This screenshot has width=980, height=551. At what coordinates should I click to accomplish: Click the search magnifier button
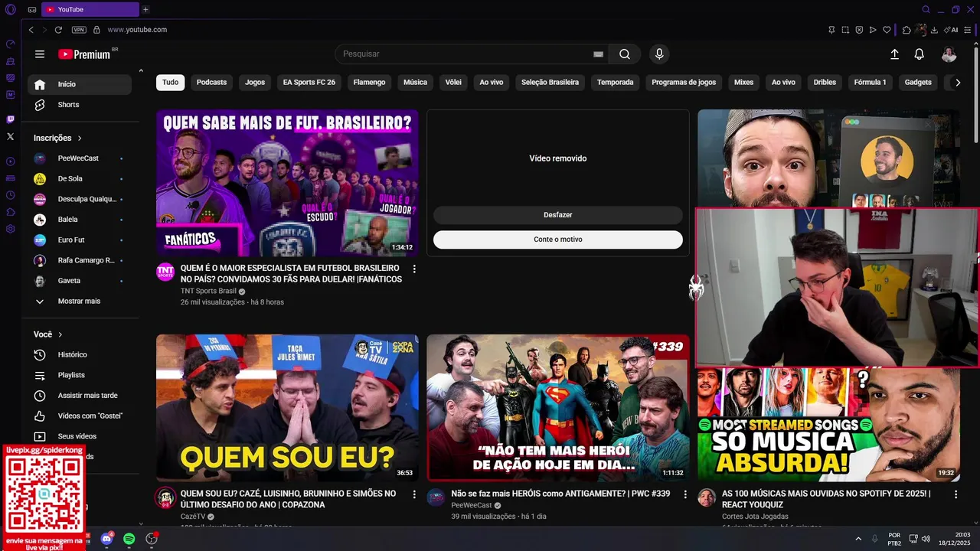(x=625, y=54)
